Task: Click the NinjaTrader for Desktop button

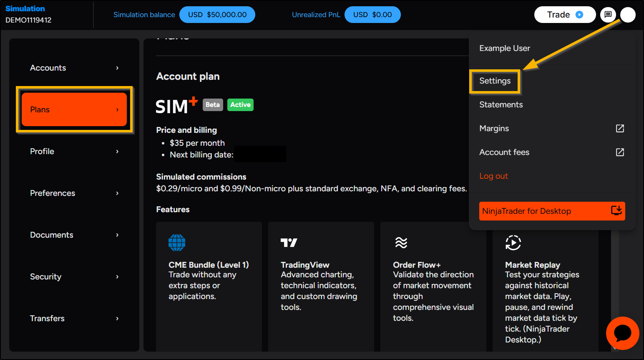Action: (x=552, y=211)
